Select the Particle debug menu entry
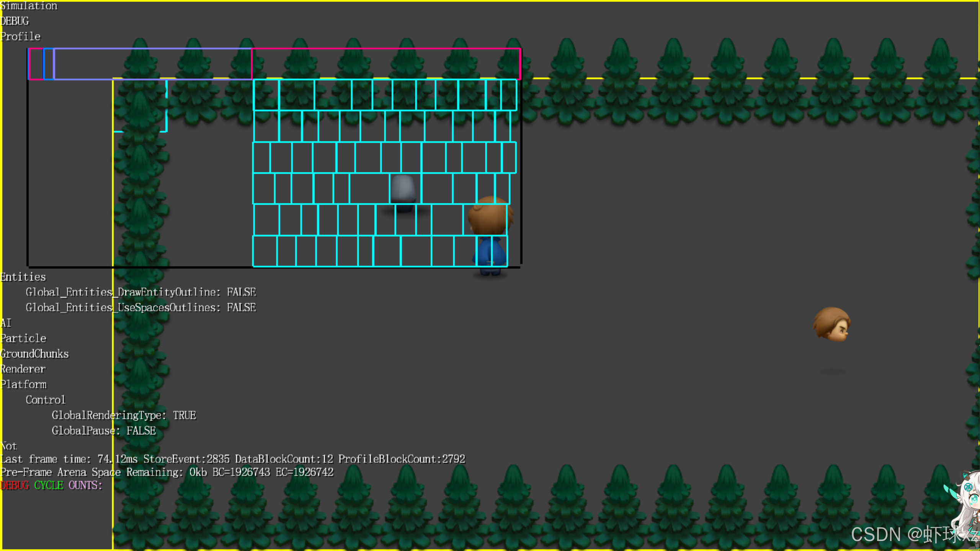Image resolution: width=980 pixels, height=551 pixels. (23, 339)
